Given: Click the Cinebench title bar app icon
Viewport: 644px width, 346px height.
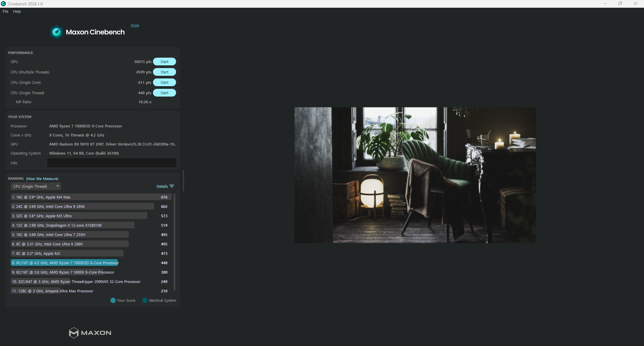Looking at the screenshot, I should (x=3, y=4).
